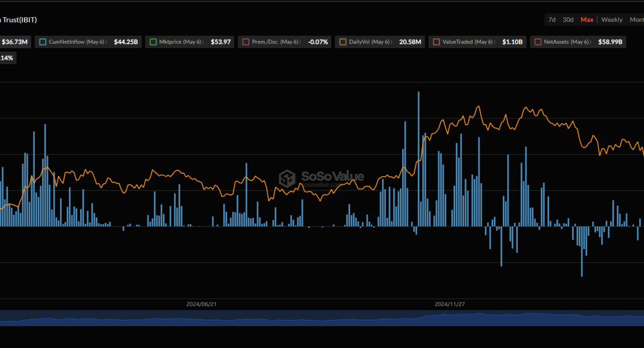Viewport: 644px width, 348px height.
Task: Toggle the ValueTraded series checkbox
Action: coord(436,42)
